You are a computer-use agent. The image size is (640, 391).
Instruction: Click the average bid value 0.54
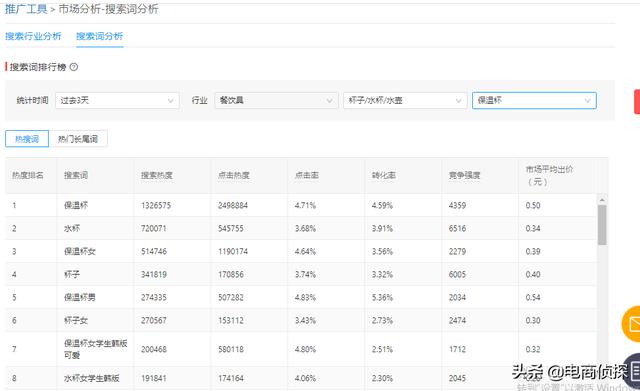[x=533, y=297]
